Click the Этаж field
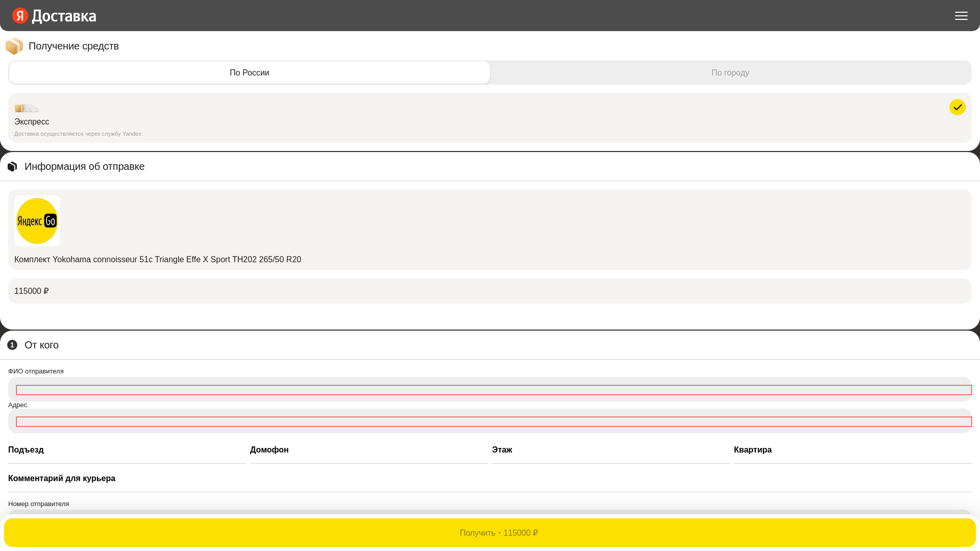Viewport: 980px width, 551px height. tap(611, 450)
